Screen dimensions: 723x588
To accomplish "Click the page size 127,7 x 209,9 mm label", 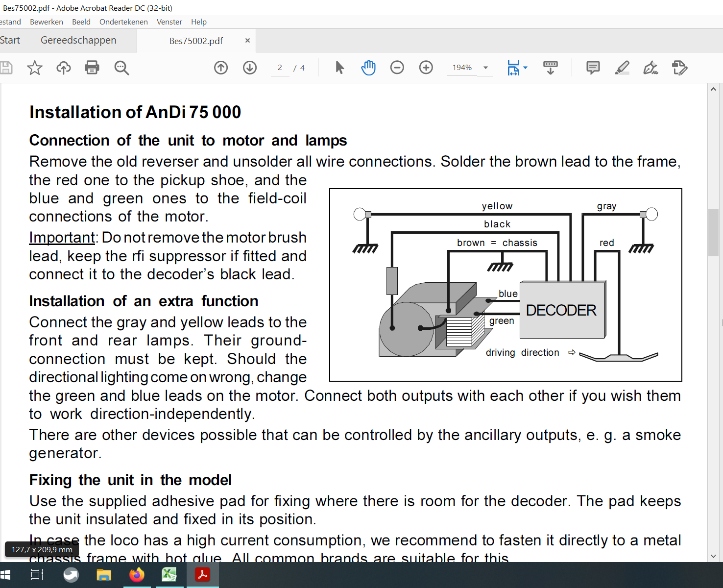I will [x=42, y=550].
